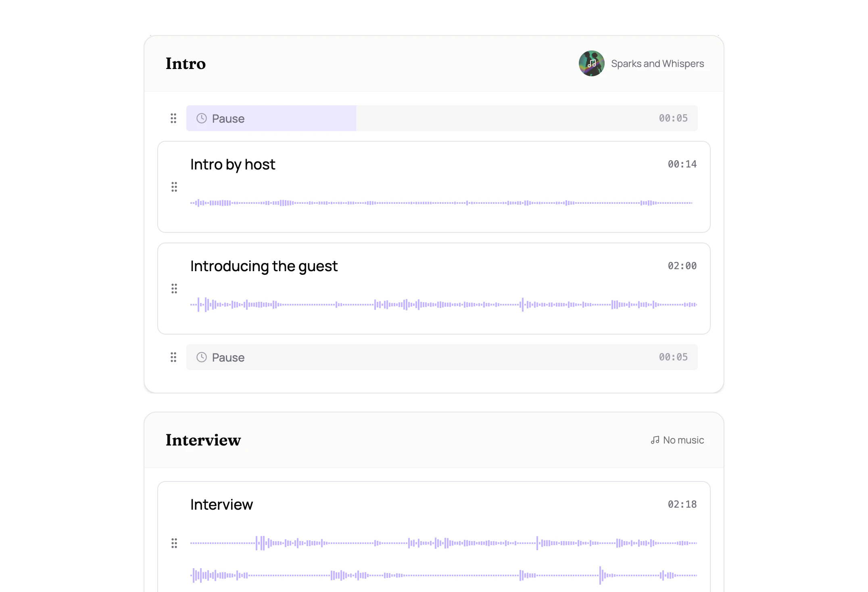Select the No music option in Interview section
Screen dimensions: 868x592
[x=683, y=440]
